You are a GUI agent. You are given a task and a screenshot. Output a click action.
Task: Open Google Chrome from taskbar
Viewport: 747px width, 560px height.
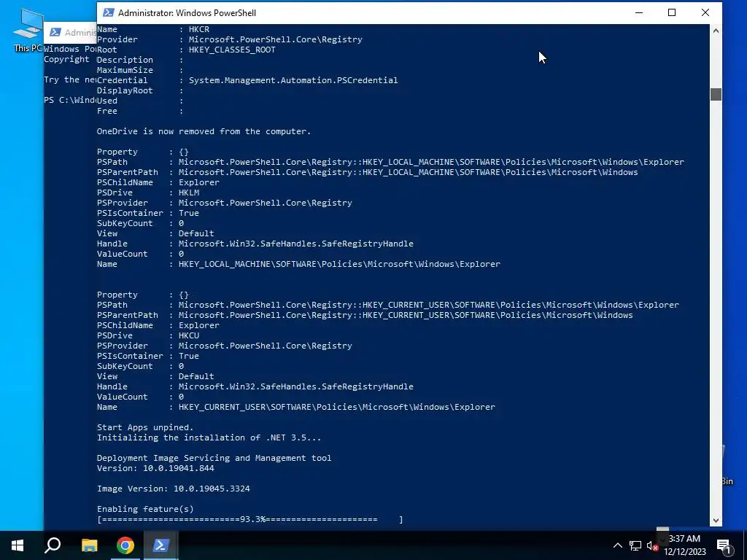point(125,545)
